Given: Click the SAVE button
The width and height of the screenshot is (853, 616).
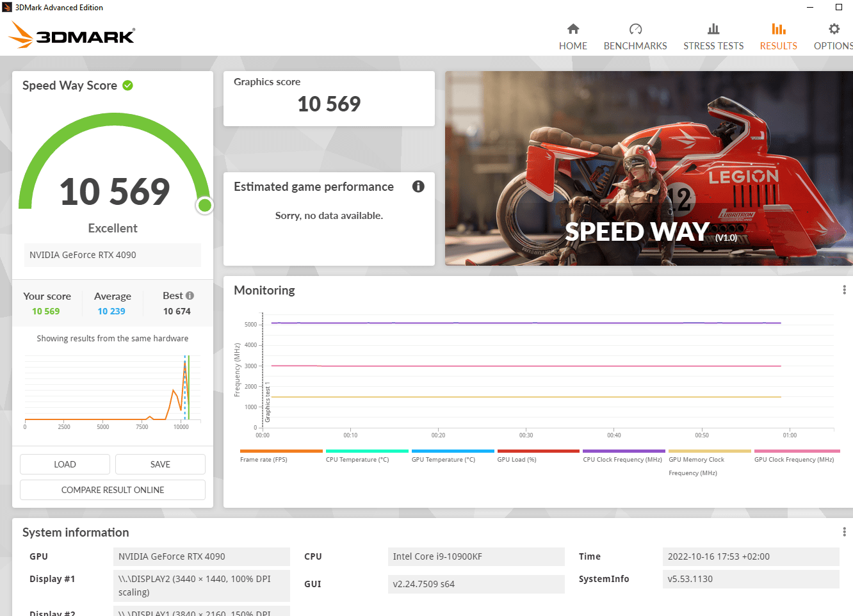Looking at the screenshot, I should point(160,464).
